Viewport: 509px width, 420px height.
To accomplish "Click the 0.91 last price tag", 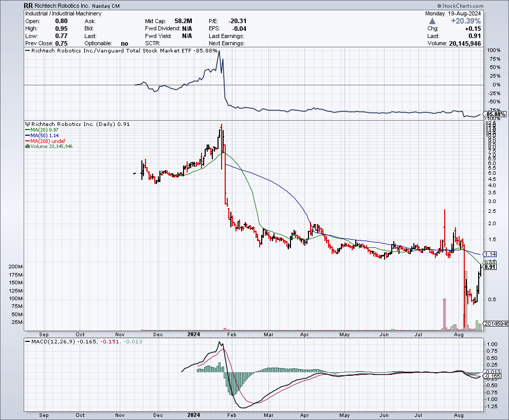I will 490,267.
